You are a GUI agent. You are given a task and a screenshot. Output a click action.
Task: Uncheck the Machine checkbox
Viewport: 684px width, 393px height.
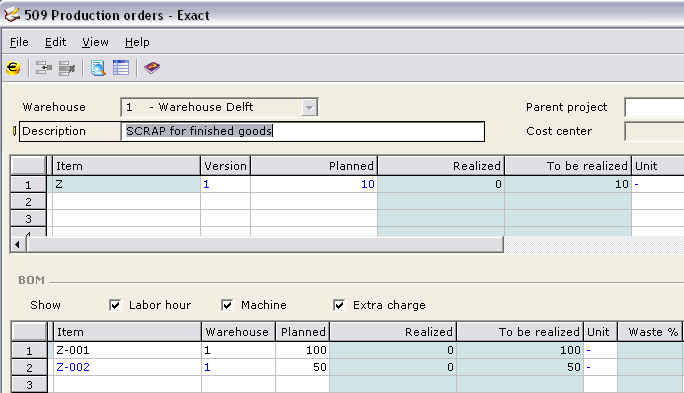pyautogui.click(x=227, y=305)
